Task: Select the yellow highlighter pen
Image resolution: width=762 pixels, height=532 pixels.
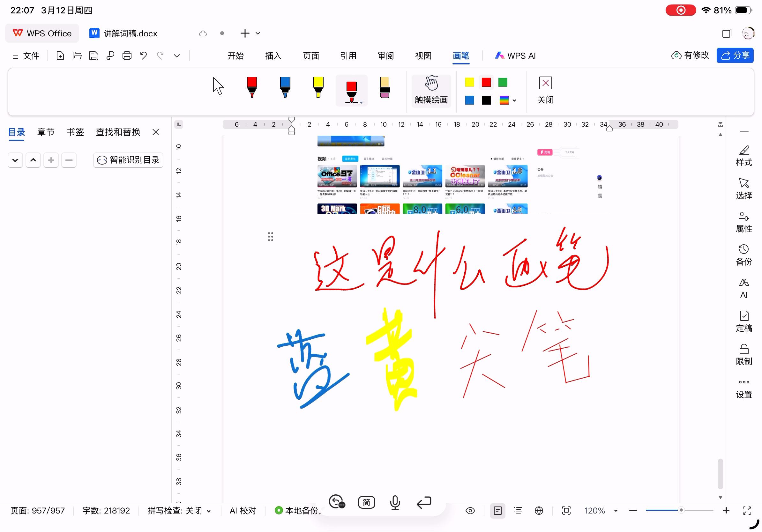Action: [x=318, y=88]
